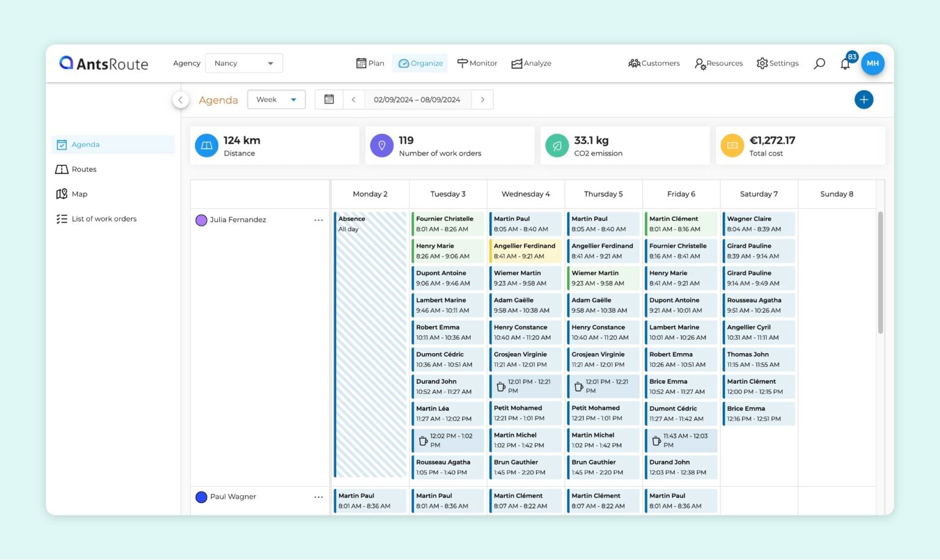Go to the next week with the right arrow

[483, 99]
